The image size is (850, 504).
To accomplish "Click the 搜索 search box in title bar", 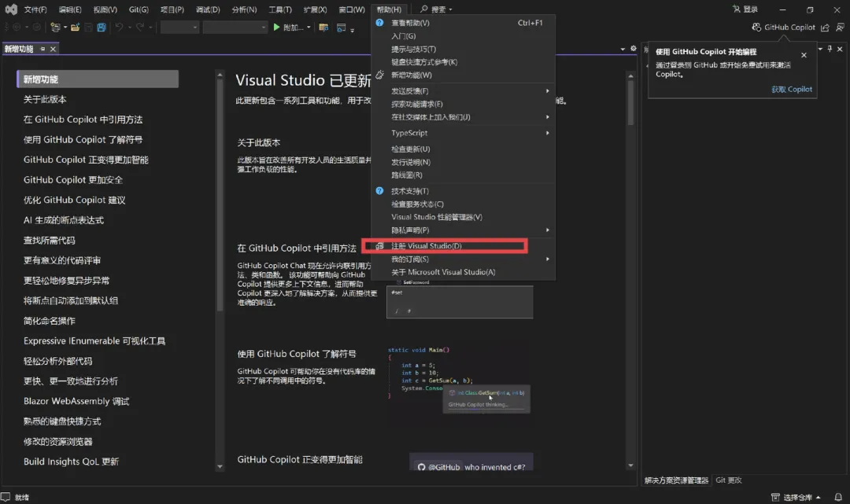I will click(436, 9).
